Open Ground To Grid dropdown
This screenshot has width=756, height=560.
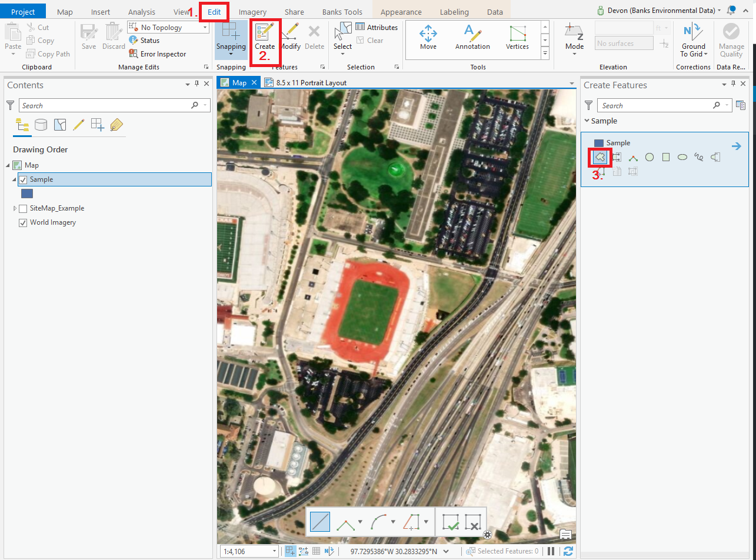click(694, 51)
